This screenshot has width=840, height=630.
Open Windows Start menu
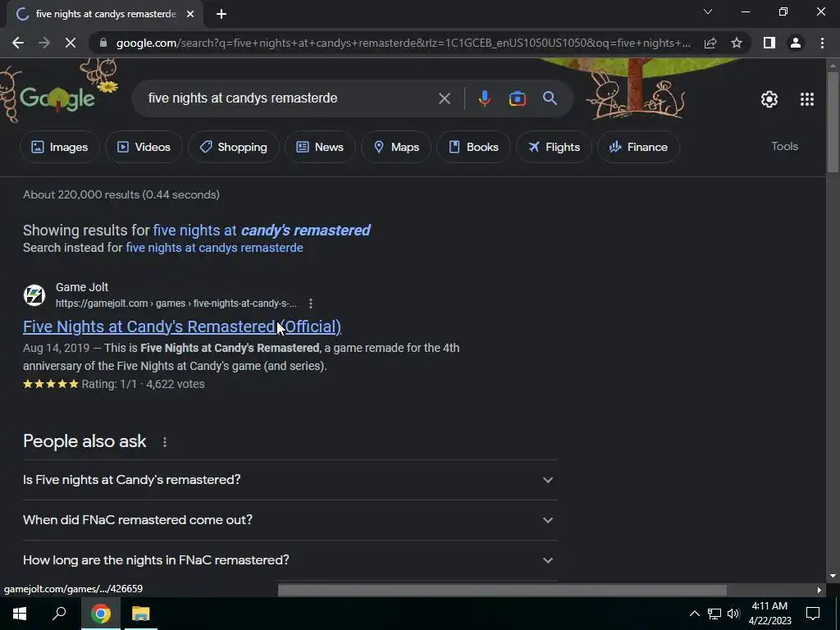coord(20,614)
